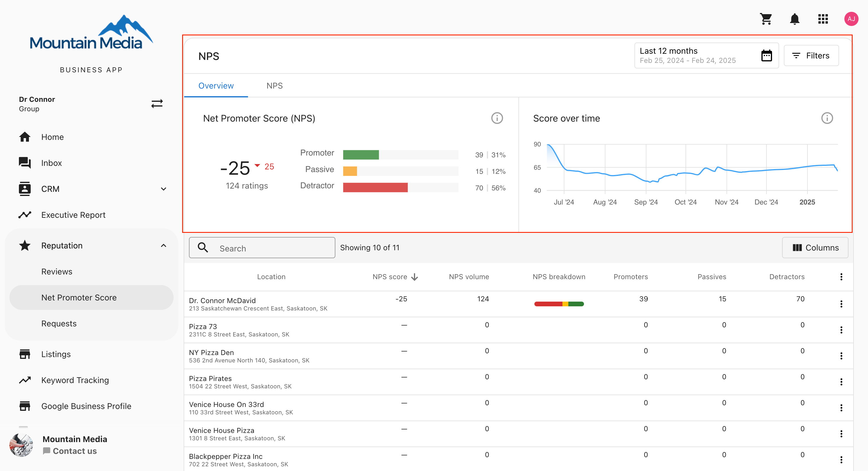The image size is (868, 471).
Task: Click the Showing 10 of 11 text
Action: point(370,248)
